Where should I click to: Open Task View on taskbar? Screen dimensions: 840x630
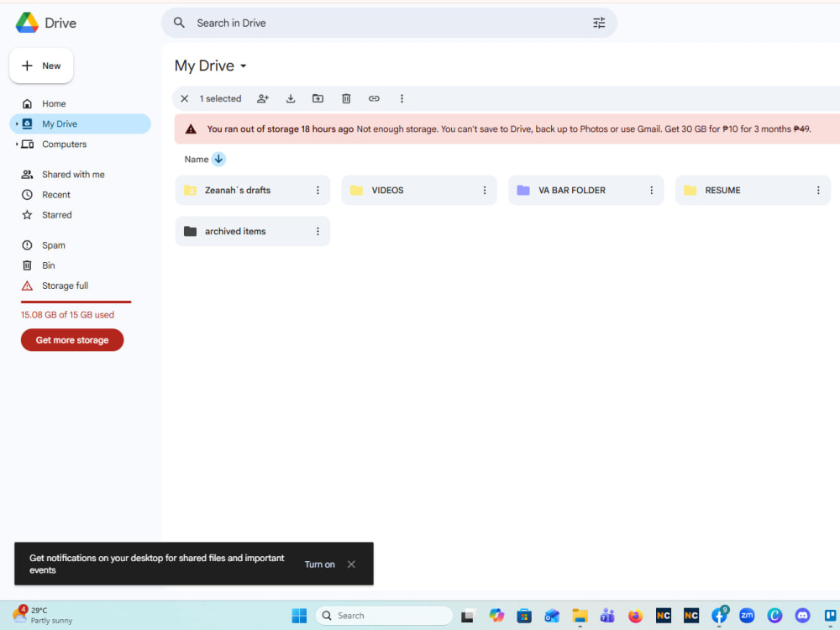click(x=468, y=616)
